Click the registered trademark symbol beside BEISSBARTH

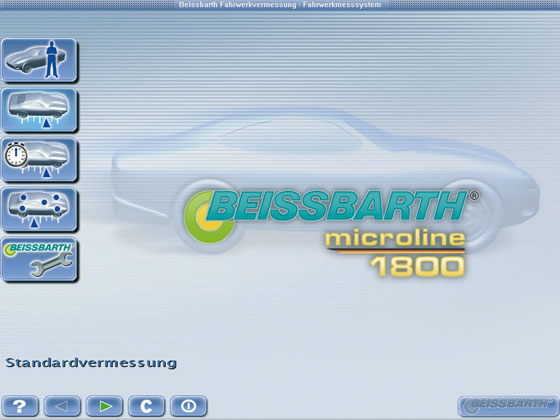click(474, 195)
